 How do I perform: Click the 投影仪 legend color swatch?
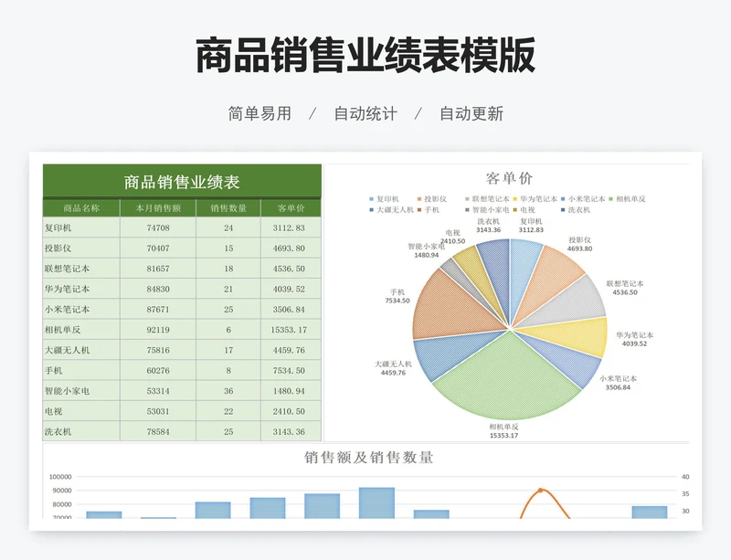[419, 199]
